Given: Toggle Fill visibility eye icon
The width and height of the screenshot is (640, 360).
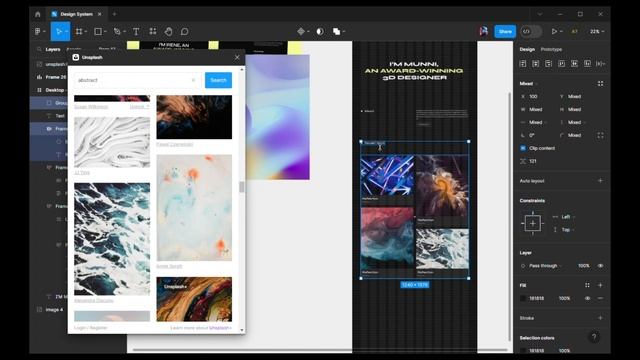Looking at the screenshot, I should (x=587, y=298).
